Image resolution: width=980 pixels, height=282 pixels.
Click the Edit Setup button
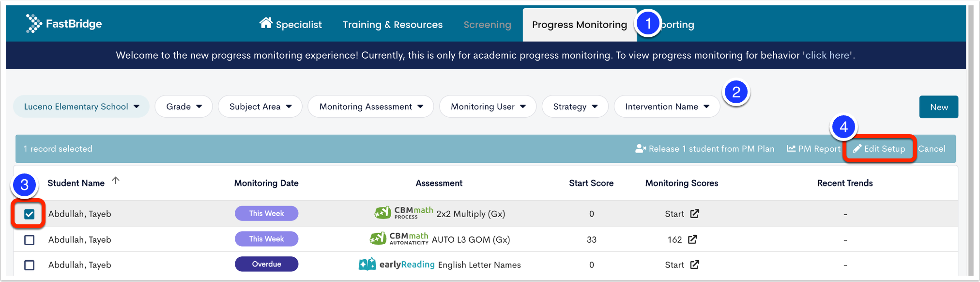point(879,149)
